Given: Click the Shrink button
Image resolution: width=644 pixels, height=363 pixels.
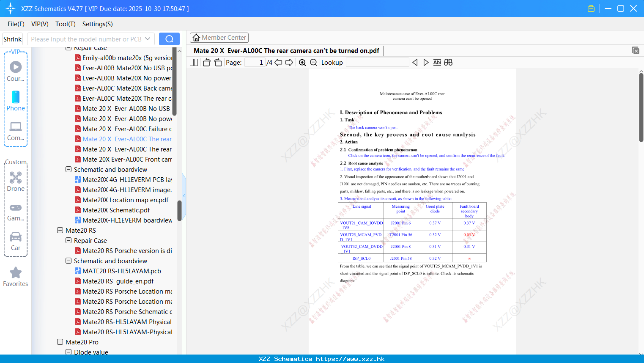Looking at the screenshot, I should coord(13,39).
